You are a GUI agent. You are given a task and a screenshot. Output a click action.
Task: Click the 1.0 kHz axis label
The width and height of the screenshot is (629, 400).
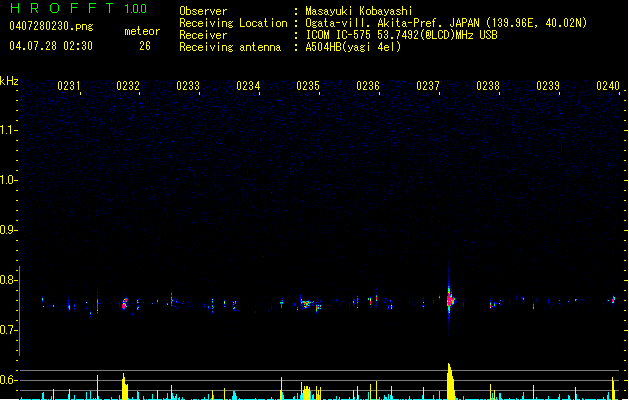(8, 180)
